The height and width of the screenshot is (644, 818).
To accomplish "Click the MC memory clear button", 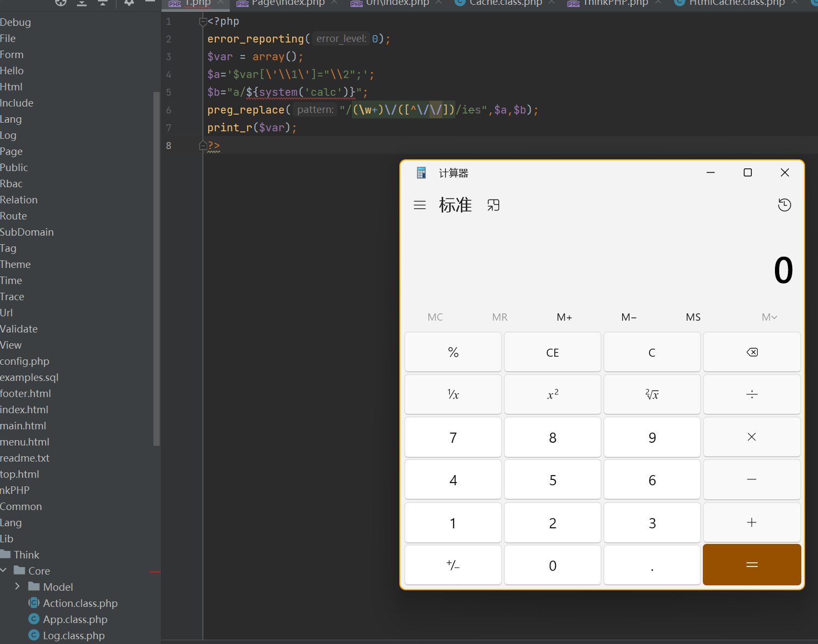I will (435, 317).
